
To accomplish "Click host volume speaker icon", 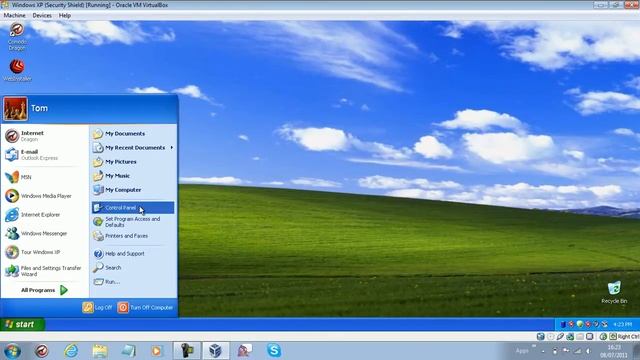I will 588,351.
